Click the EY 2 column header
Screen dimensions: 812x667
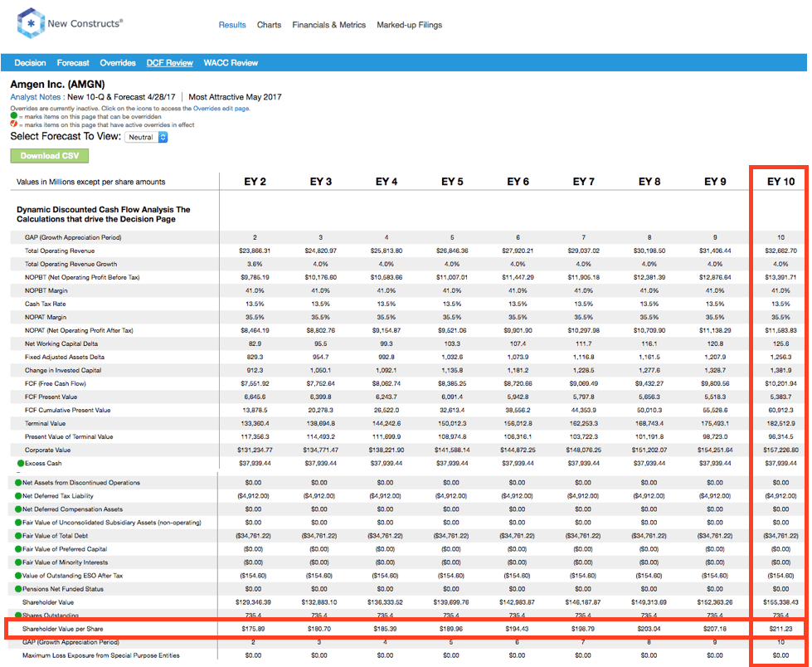pyautogui.click(x=255, y=182)
